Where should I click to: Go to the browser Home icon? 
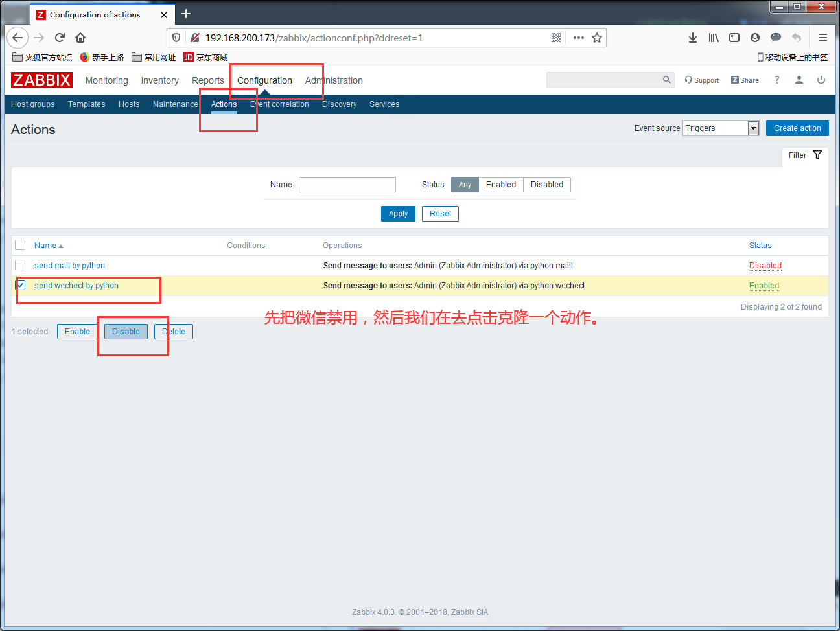(80, 38)
